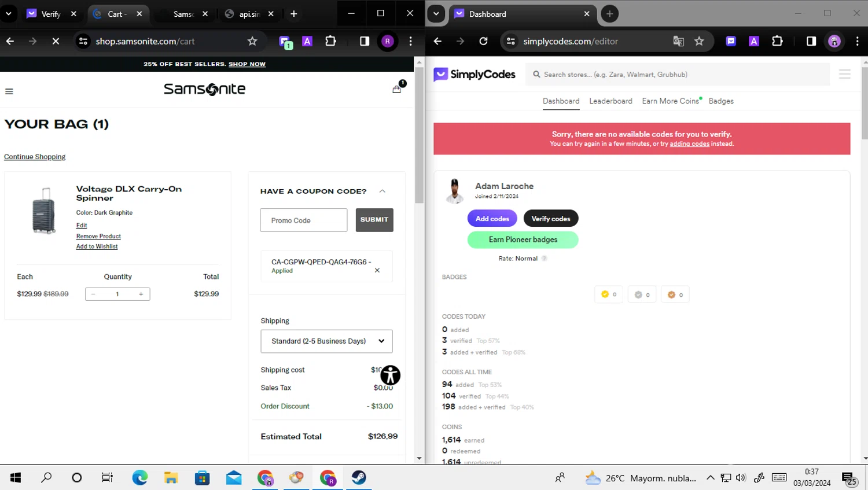Viewport: 868px width, 490px height.
Task: Click the Promo Code input field
Action: point(304,220)
